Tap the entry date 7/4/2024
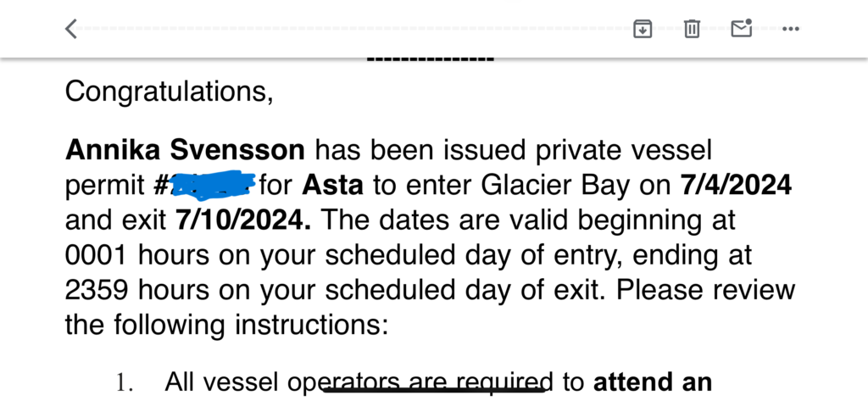 tap(736, 186)
